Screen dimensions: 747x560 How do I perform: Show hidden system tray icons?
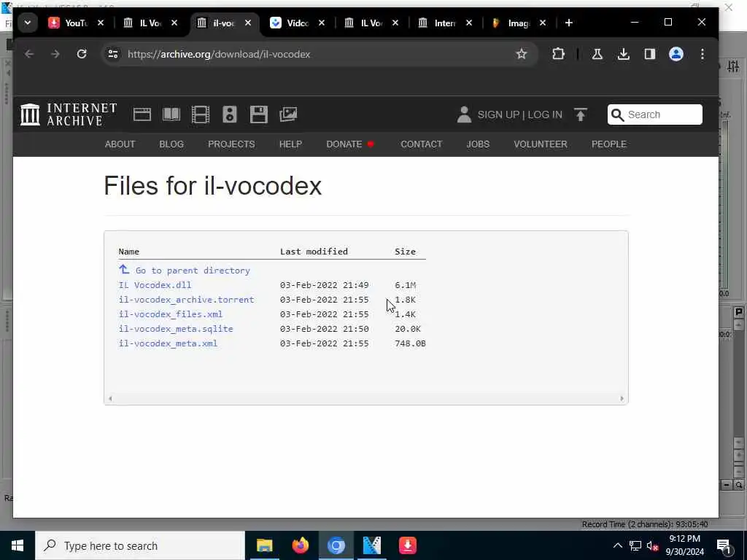pyautogui.click(x=617, y=545)
